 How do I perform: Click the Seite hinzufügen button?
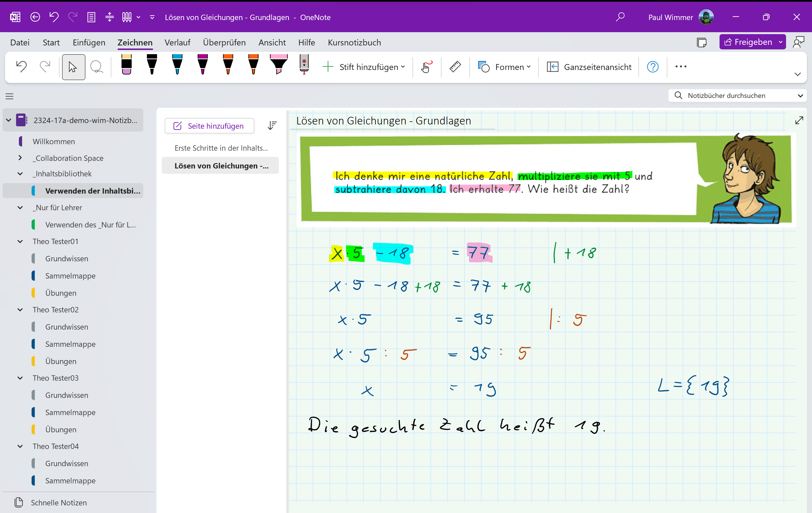pyautogui.click(x=209, y=126)
